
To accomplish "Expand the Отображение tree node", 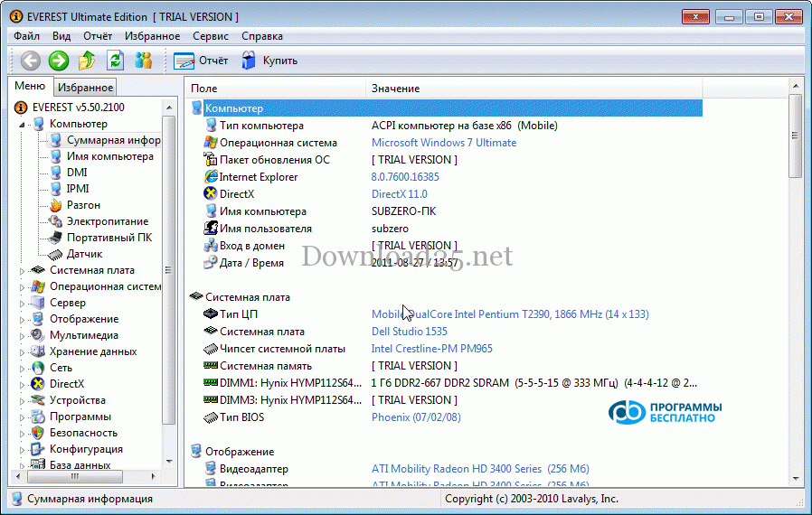I will 22,319.
